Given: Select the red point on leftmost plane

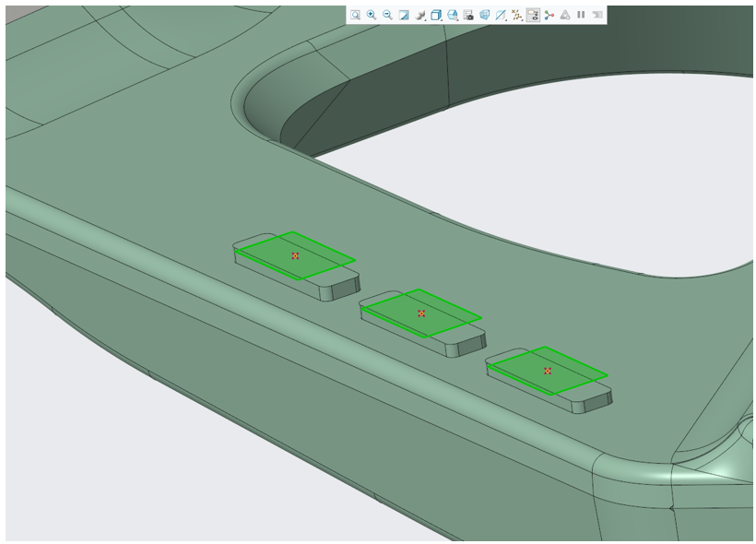Looking at the screenshot, I should pos(295,255).
